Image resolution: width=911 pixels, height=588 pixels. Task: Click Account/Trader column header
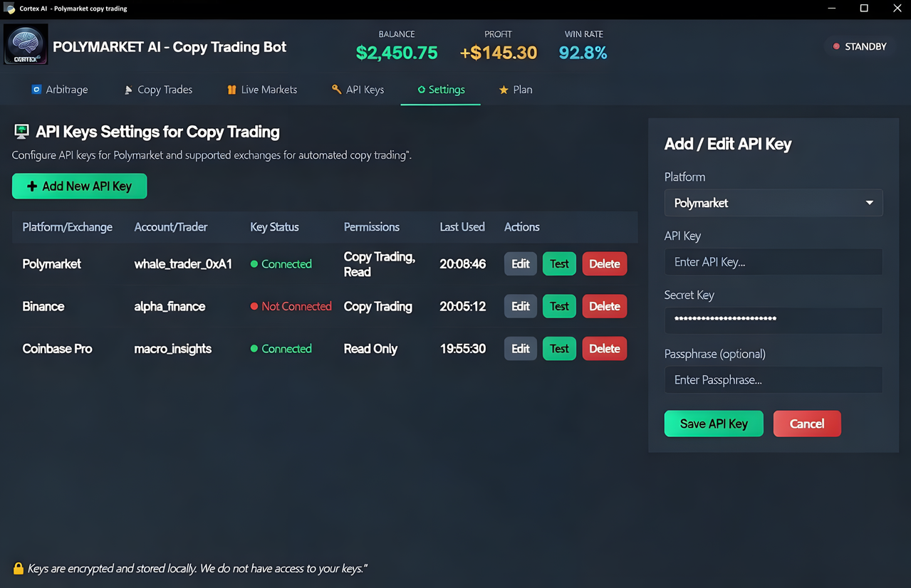171,227
